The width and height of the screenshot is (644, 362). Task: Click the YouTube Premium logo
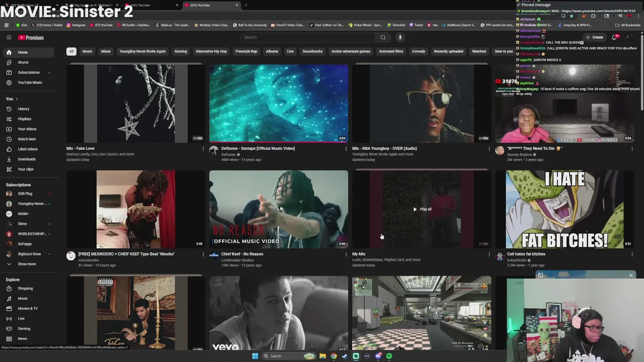click(31, 37)
